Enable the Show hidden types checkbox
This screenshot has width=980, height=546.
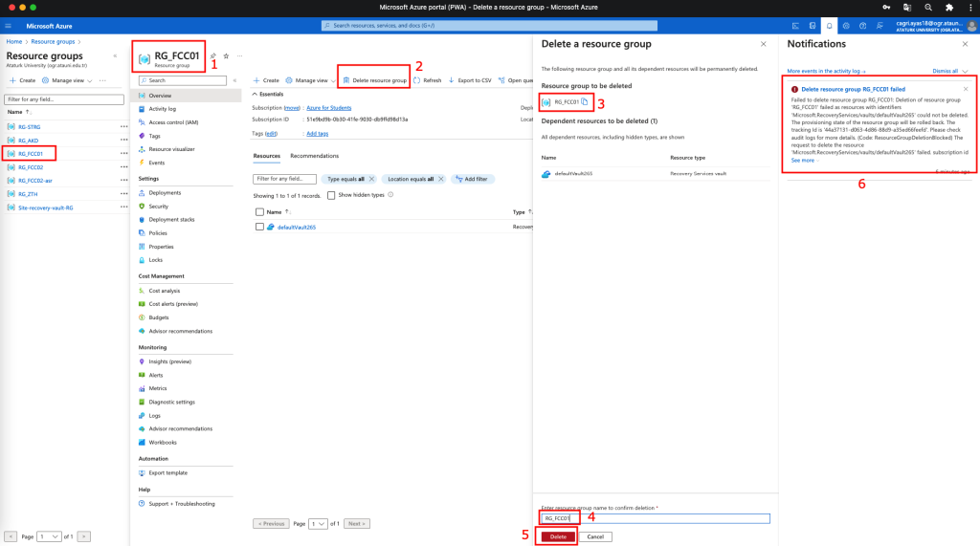point(331,194)
